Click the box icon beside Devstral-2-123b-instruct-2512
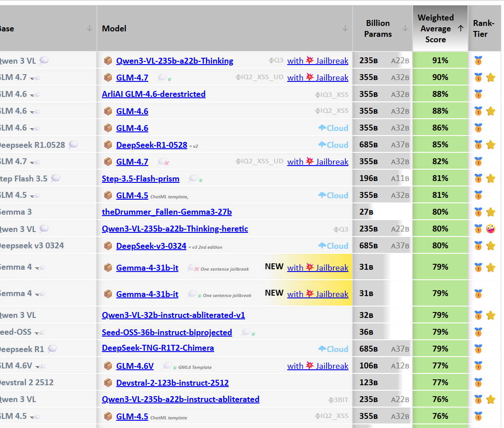This screenshot has height=428, width=504. pyautogui.click(x=108, y=383)
